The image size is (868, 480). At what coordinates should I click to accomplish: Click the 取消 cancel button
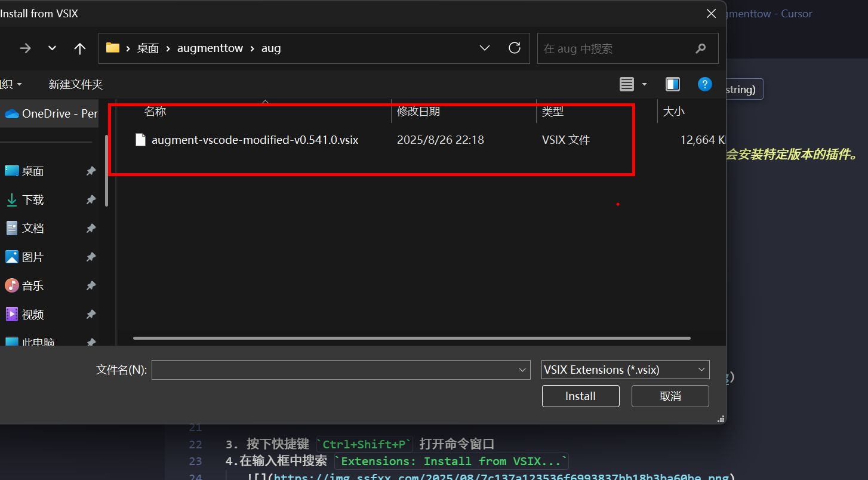point(670,396)
